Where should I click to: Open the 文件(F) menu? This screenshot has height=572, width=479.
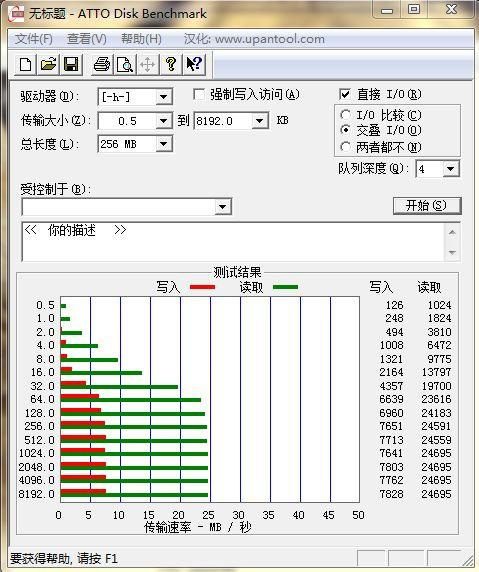click(x=34, y=39)
